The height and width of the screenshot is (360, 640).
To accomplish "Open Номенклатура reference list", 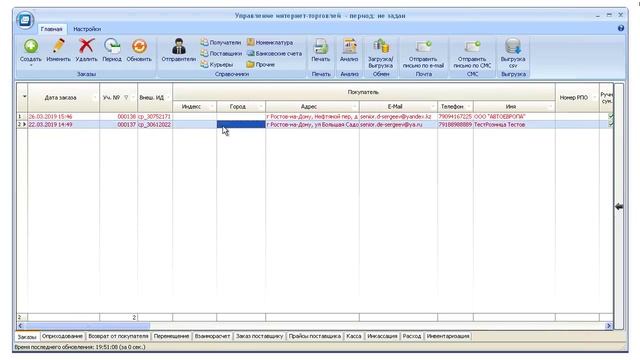I will (270, 42).
